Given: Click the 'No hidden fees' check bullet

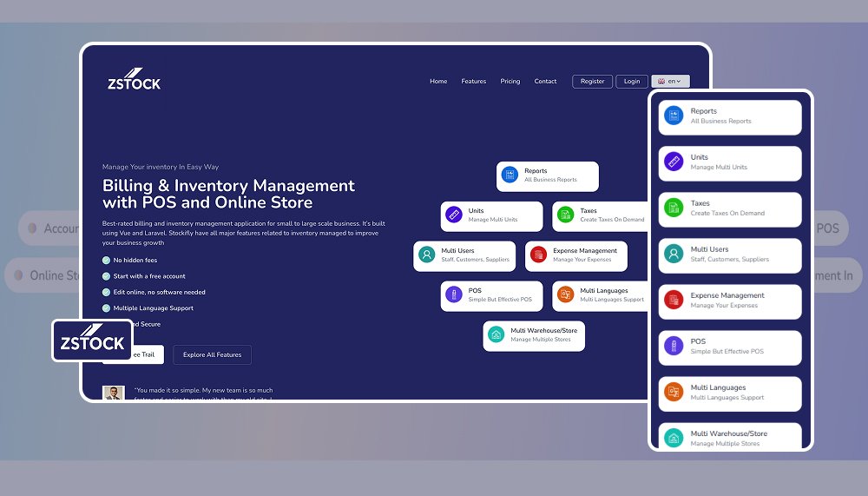Looking at the screenshot, I should tap(106, 261).
